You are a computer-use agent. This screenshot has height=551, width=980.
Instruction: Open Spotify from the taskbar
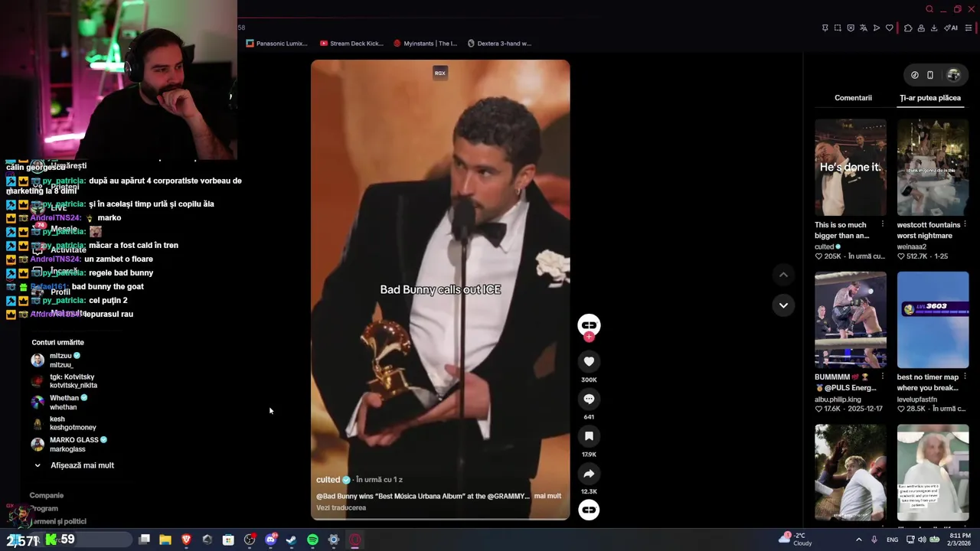pos(312,540)
